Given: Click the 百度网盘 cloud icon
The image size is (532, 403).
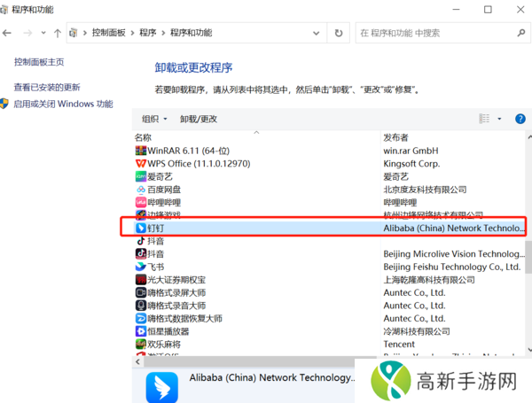Looking at the screenshot, I should point(140,190).
